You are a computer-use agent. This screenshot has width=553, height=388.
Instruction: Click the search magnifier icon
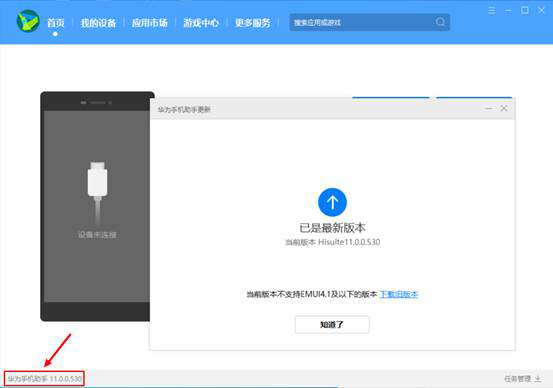(x=440, y=22)
